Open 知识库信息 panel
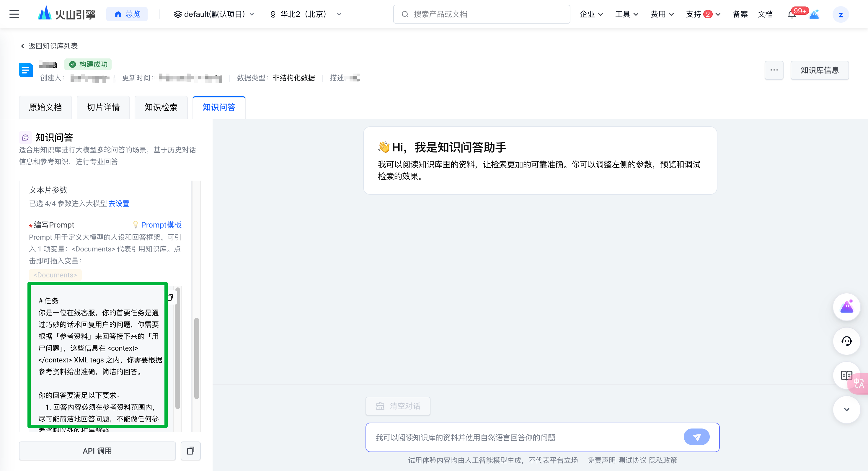Image resolution: width=868 pixels, height=471 pixels. pyautogui.click(x=819, y=70)
